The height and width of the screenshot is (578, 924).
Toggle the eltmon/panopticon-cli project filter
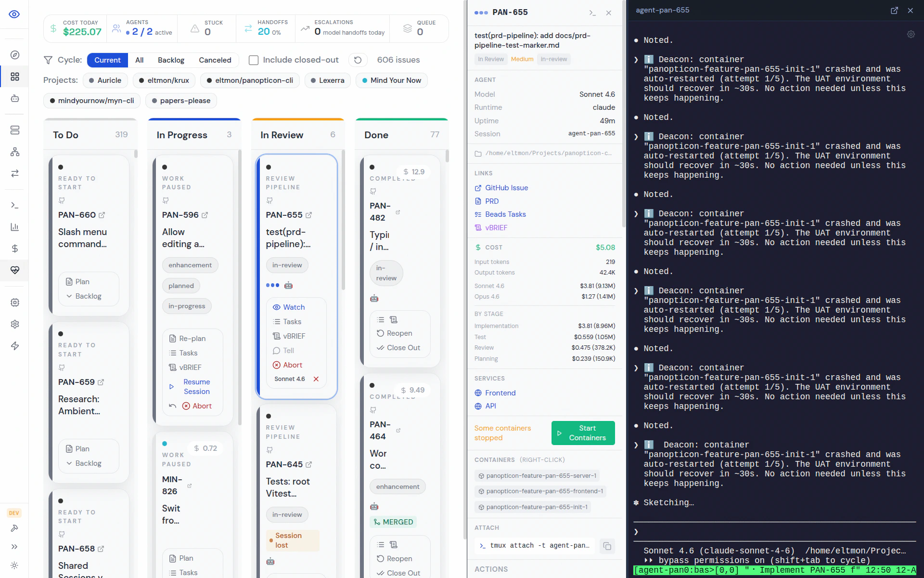250,80
